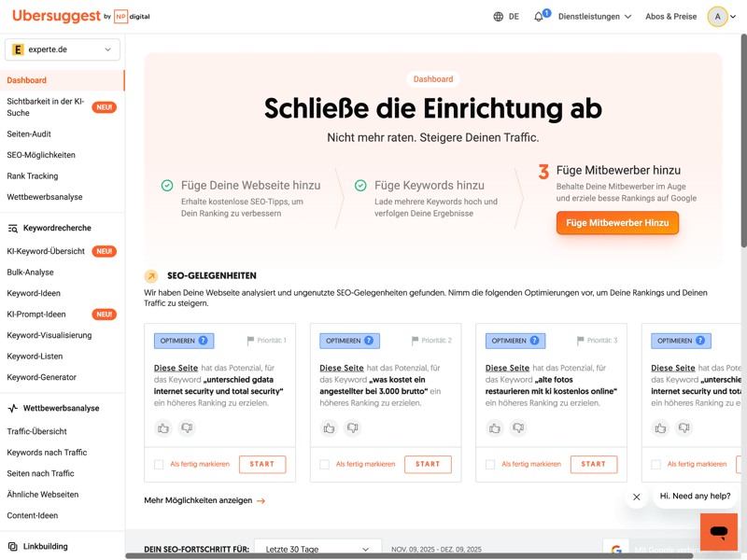Image resolution: width=747 pixels, height=560 pixels.
Task: Open Ähnliche Webseiten
Action: (42, 495)
